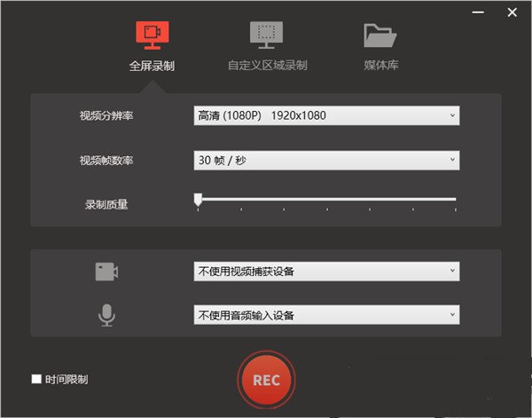Open the 不使用音频输入设备 dropdown

tap(326, 314)
